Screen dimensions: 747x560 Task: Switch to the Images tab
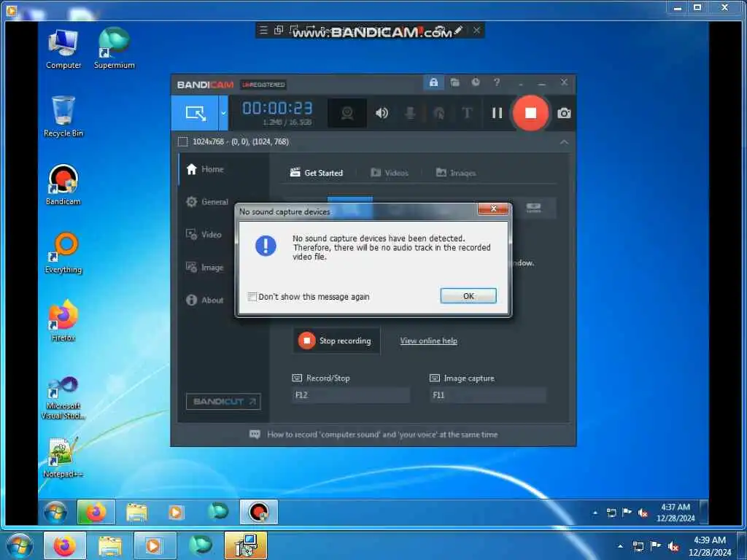click(456, 173)
